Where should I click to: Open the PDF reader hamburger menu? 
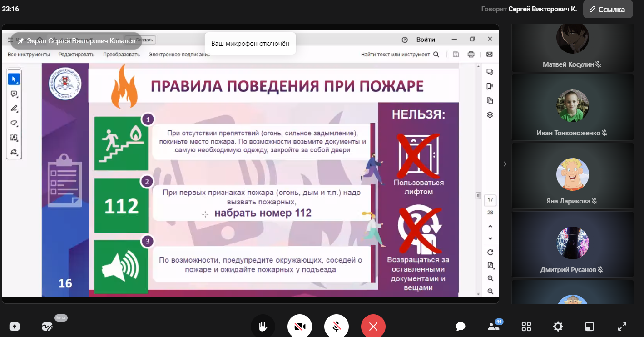(x=10, y=40)
